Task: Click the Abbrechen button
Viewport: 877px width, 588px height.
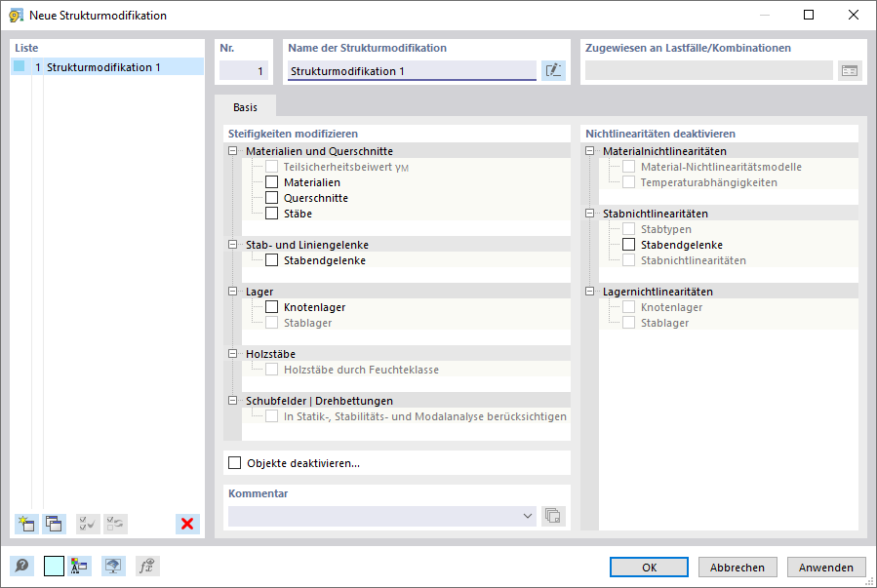Action: (737, 567)
